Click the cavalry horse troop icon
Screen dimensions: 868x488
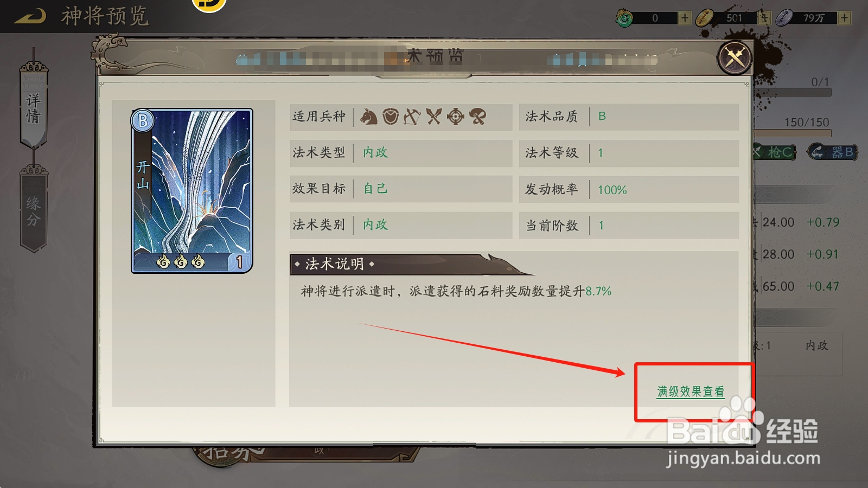click(369, 117)
